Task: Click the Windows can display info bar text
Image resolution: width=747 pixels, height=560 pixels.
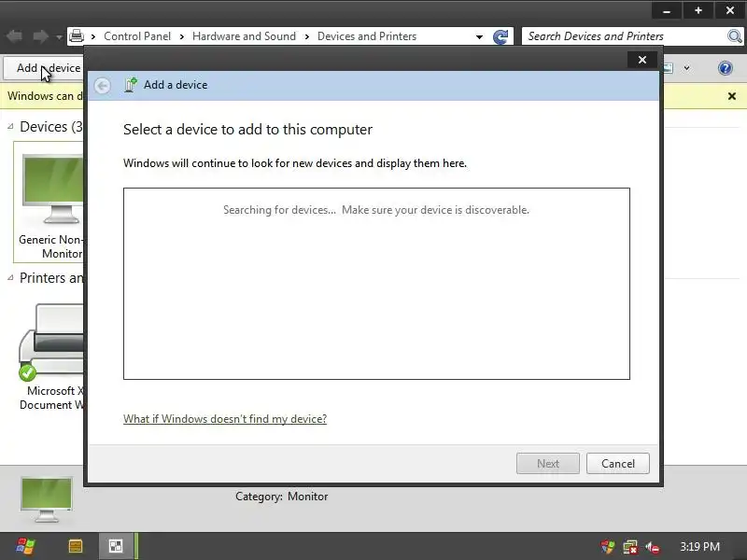Action: 45,96
